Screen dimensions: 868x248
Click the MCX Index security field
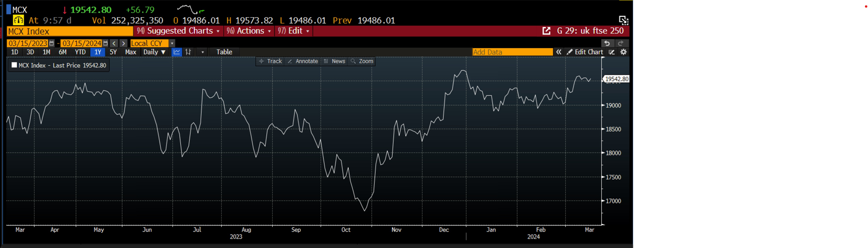coord(70,31)
